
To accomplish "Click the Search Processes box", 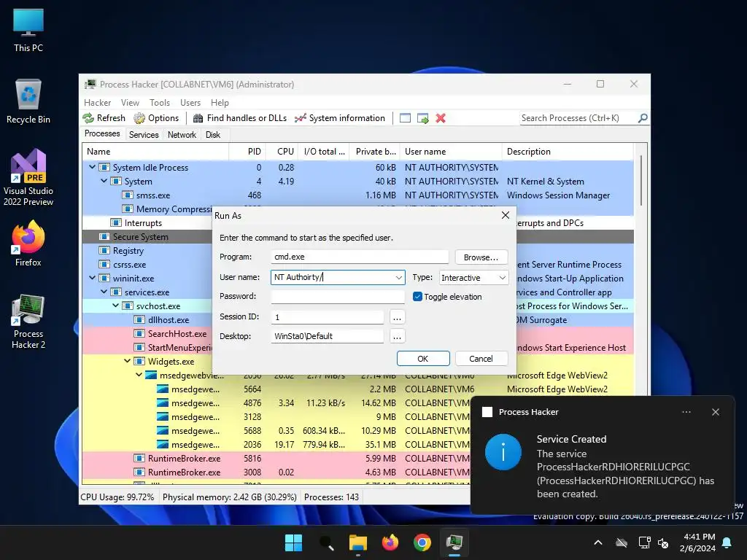I will click(x=578, y=118).
